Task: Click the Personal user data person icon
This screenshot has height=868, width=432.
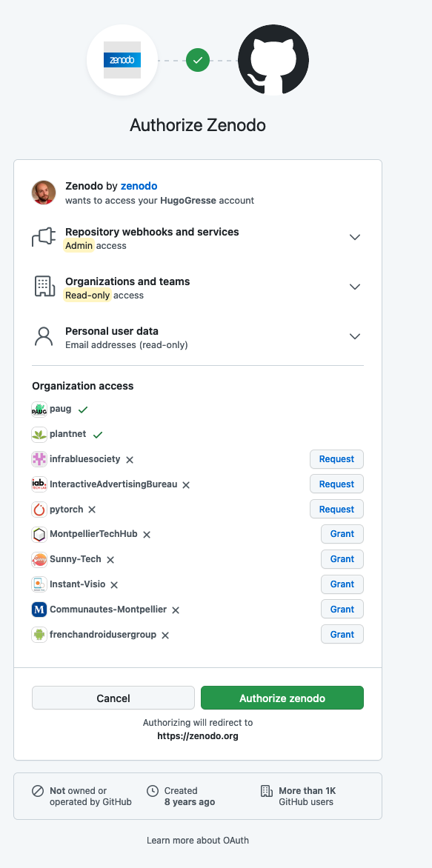Action: (43, 335)
